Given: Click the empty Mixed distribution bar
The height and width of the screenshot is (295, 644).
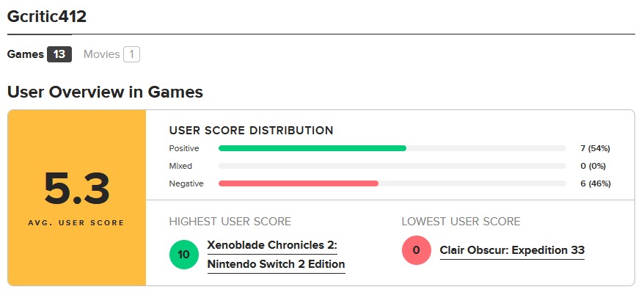Looking at the screenshot, I should 392,166.
